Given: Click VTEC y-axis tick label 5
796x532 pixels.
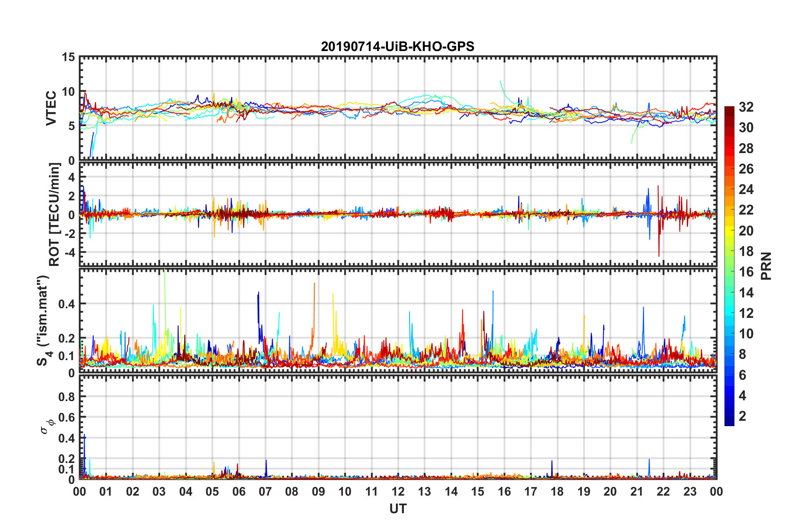Looking at the screenshot, I should click(x=72, y=126).
